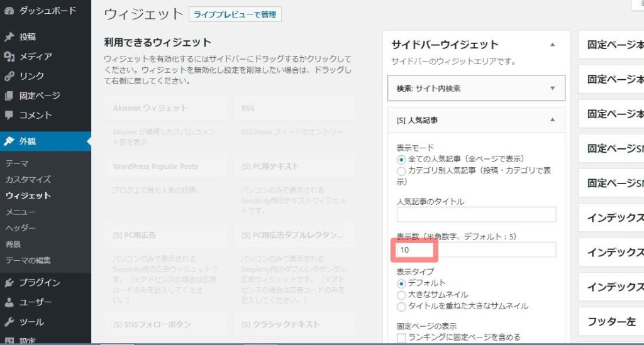Click the pushpin icon for Posts
The width and height of the screenshot is (644, 345).
point(9,37)
